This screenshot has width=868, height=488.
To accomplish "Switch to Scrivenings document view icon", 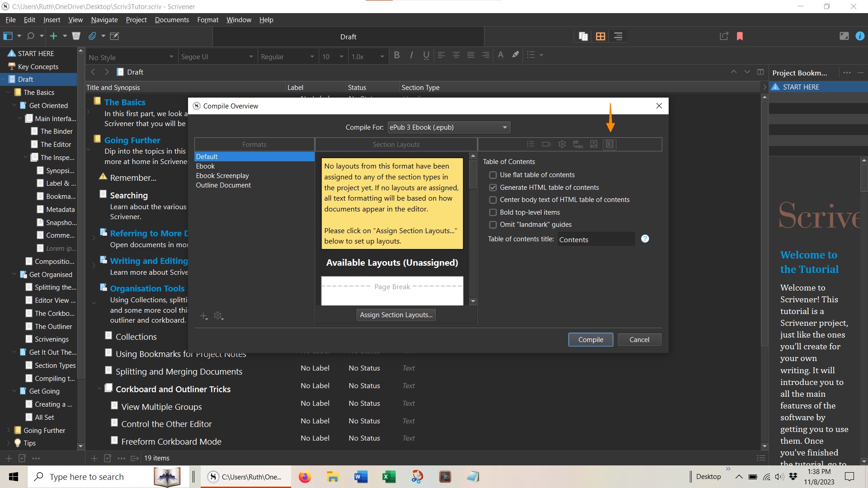I will coord(583,37).
